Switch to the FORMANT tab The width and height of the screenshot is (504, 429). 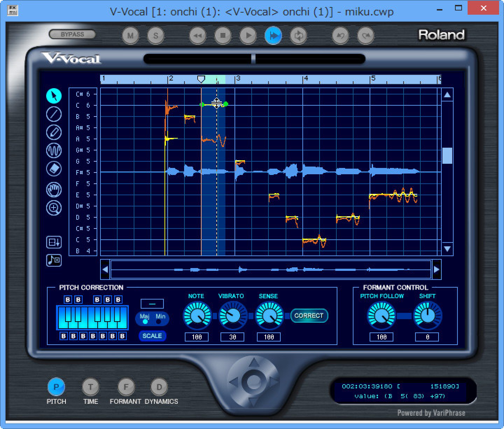click(126, 387)
